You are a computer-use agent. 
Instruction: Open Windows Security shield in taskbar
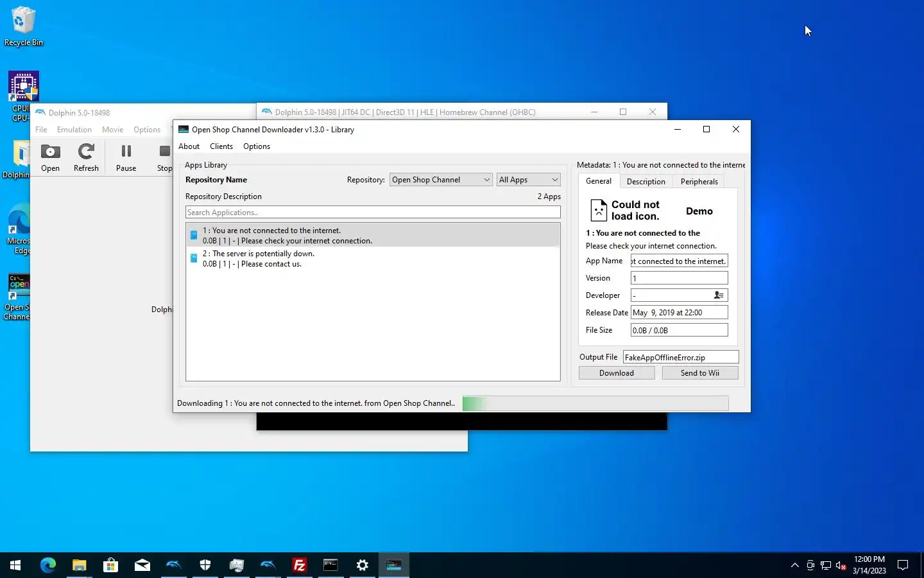pos(205,565)
